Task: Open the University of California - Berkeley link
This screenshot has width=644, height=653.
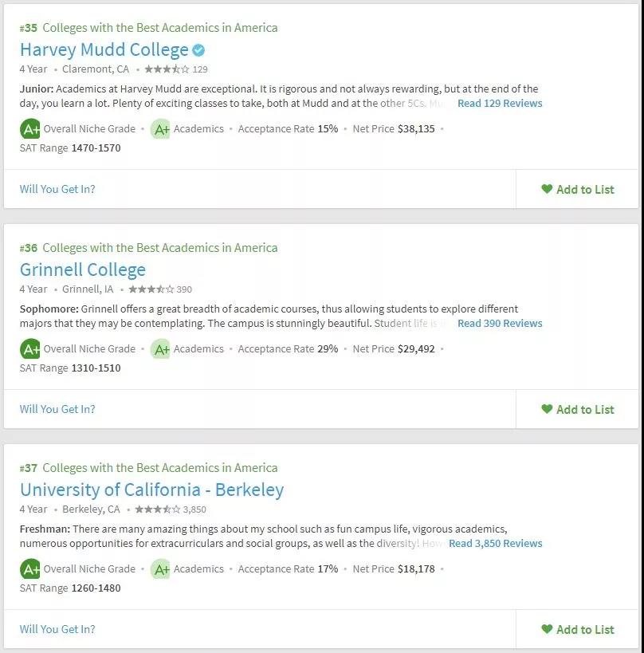Action: 152,490
